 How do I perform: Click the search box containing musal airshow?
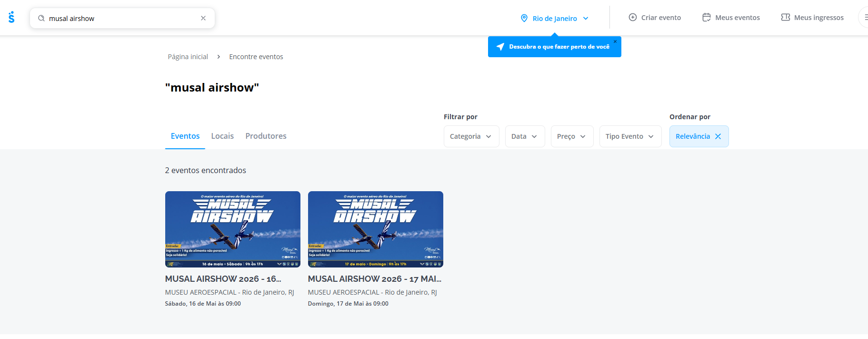tap(122, 18)
